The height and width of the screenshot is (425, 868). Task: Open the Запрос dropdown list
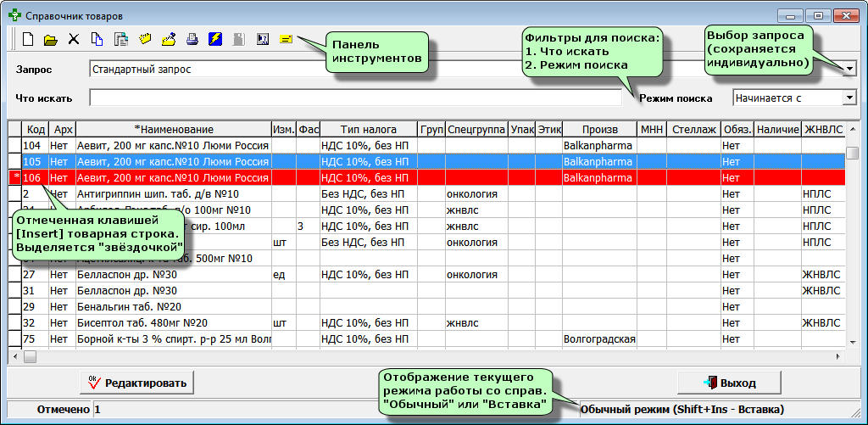[x=850, y=69]
